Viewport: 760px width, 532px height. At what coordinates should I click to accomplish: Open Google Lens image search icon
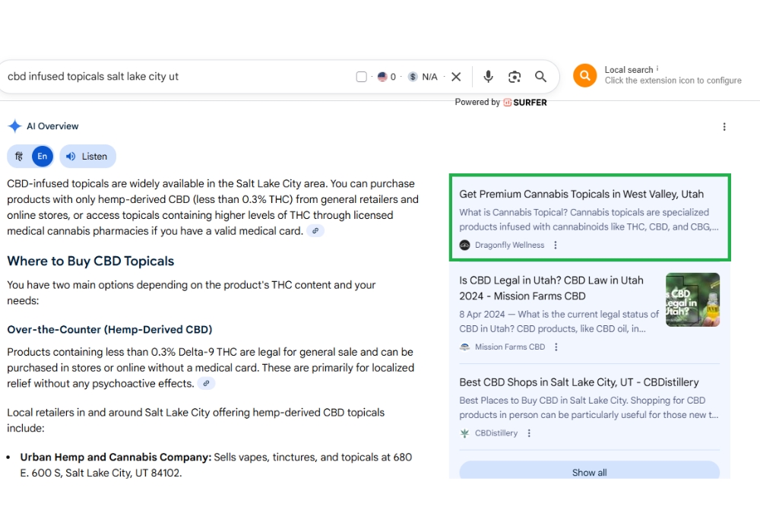(x=515, y=77)
